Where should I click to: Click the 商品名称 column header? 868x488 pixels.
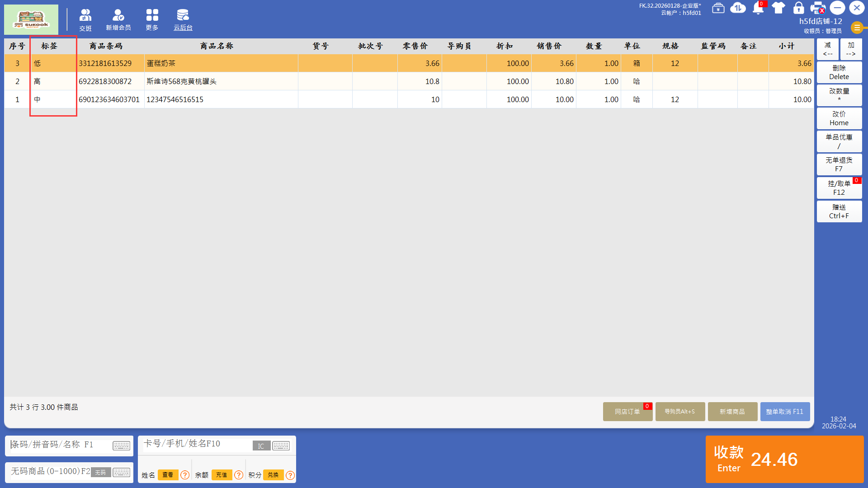[x=217, y=46]
